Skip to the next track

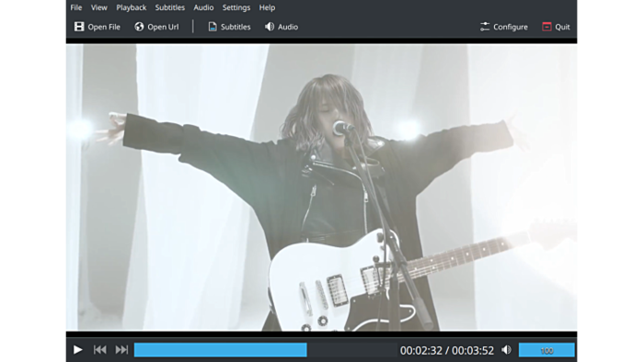(x=121, y=350)
